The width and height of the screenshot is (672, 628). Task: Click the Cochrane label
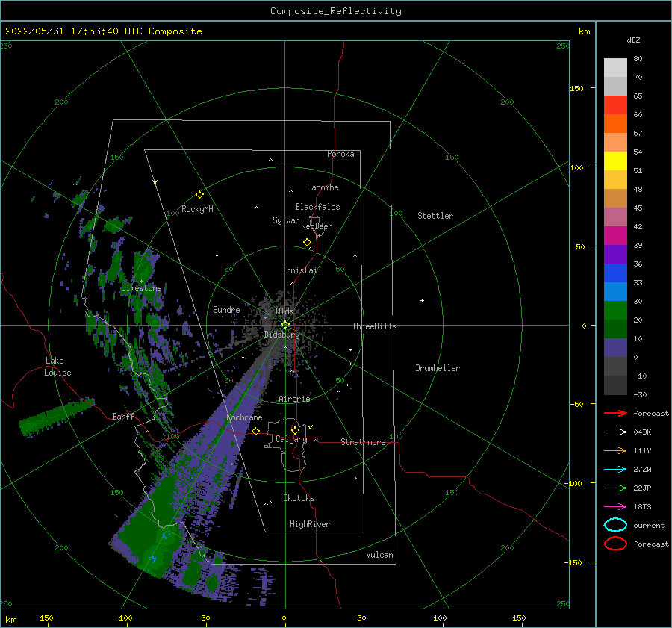[x=244, y=417]
